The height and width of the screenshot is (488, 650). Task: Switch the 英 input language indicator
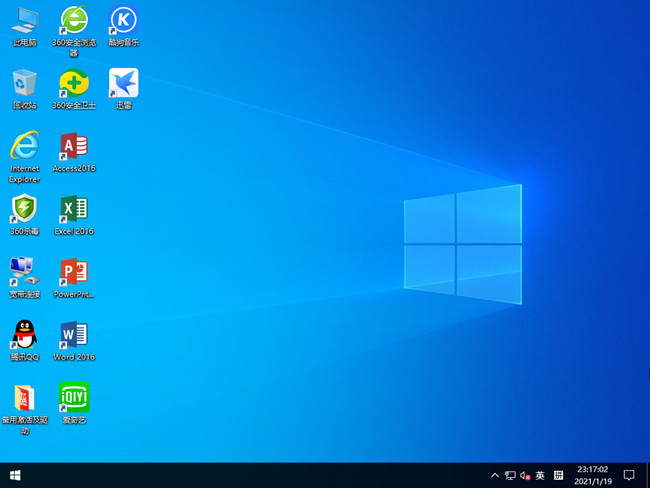pyautogui.click(x=540, y=476)
